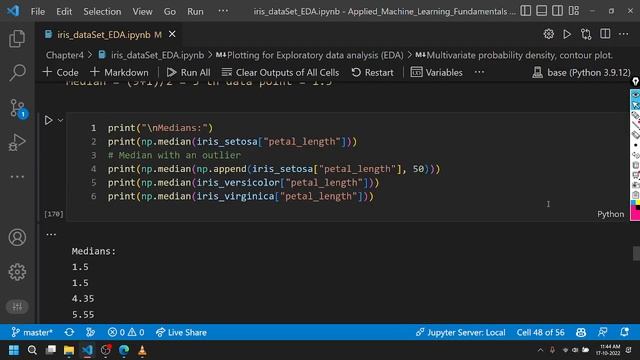Open Source Control view with 1 change
This screenshot has width=640, height=360.
tap(17, 109)
